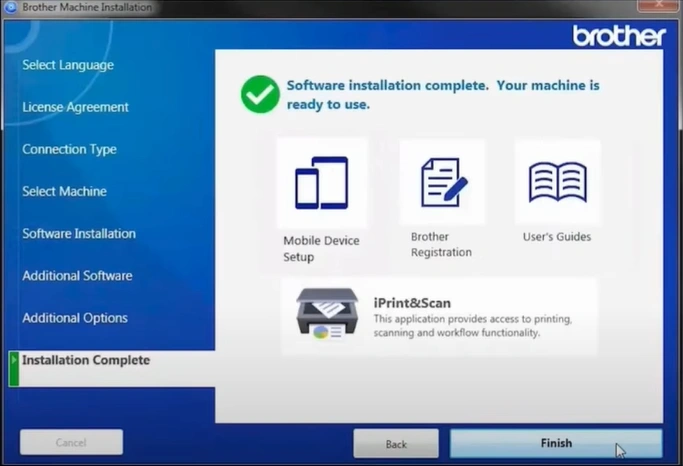This screenshot has height=466, width=683.
Task: Click the iPrint&Scan title text
Action: point(412,303)
